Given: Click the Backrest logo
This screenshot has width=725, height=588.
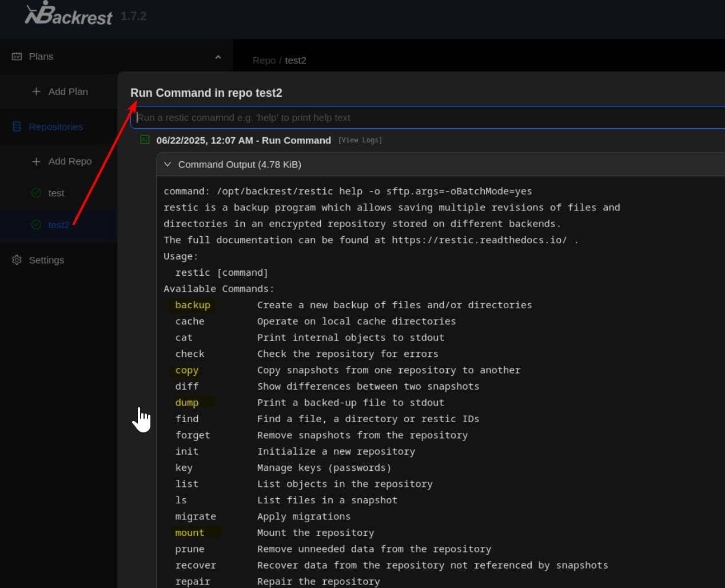Looking at the screenshot, I should (x=69, y=15).
